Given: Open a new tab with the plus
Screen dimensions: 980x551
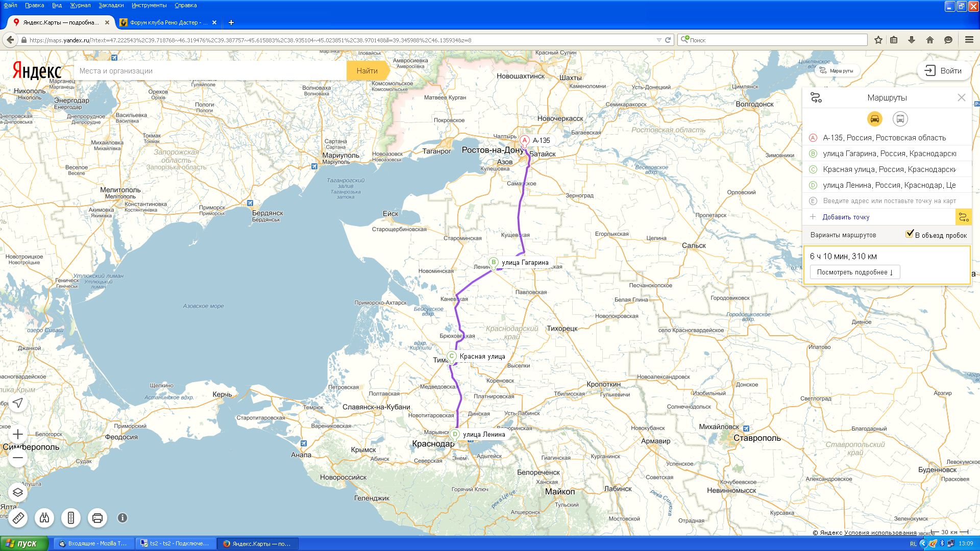Looking at the screenshot, I should point(231,22).
